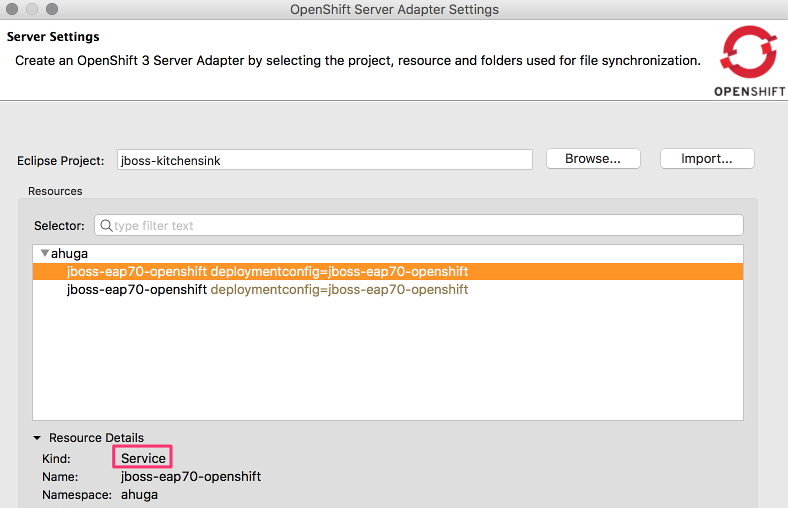Collapse the Resource Details section triangle
Screen dimensions: 788x508
pyautogui.click(x=37, y=438)
